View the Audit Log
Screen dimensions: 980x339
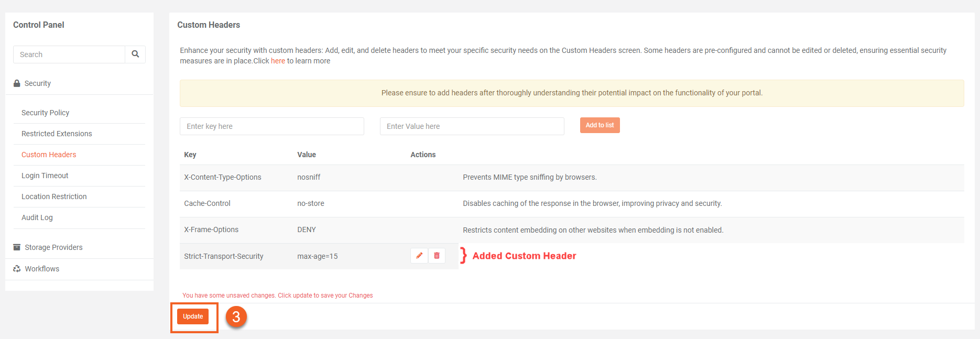click(x=37, y=217)
